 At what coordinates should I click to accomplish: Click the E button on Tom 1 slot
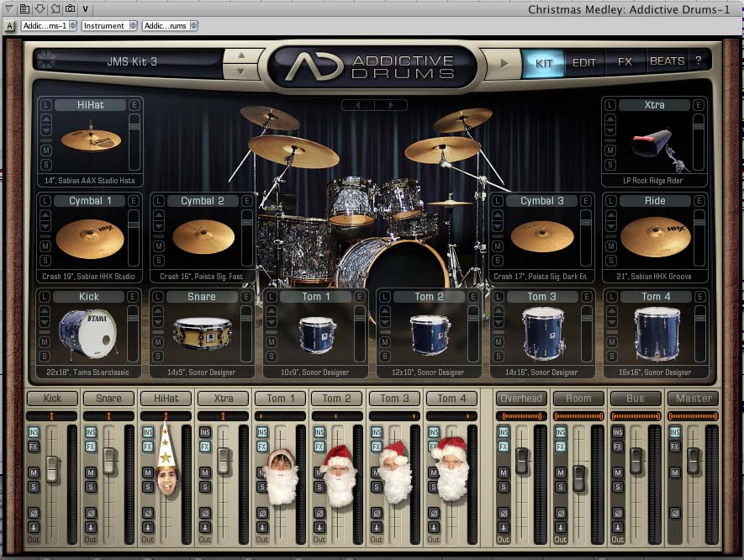click(360, 297)
